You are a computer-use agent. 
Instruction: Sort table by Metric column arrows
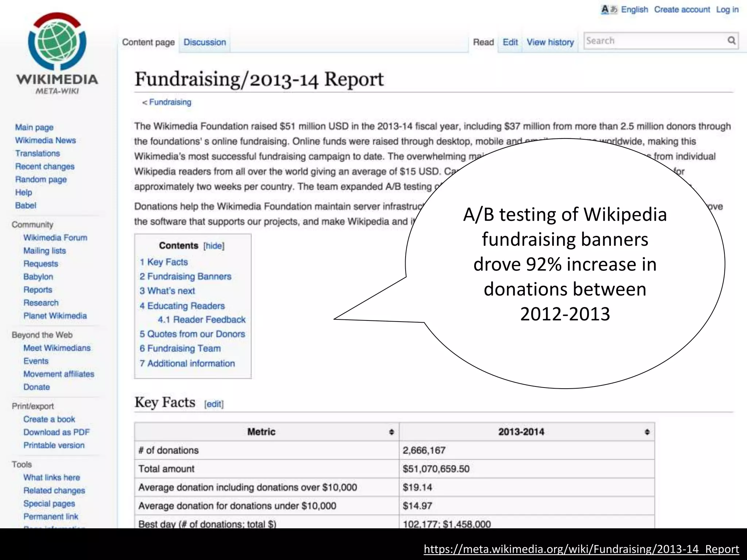(391, 432)
